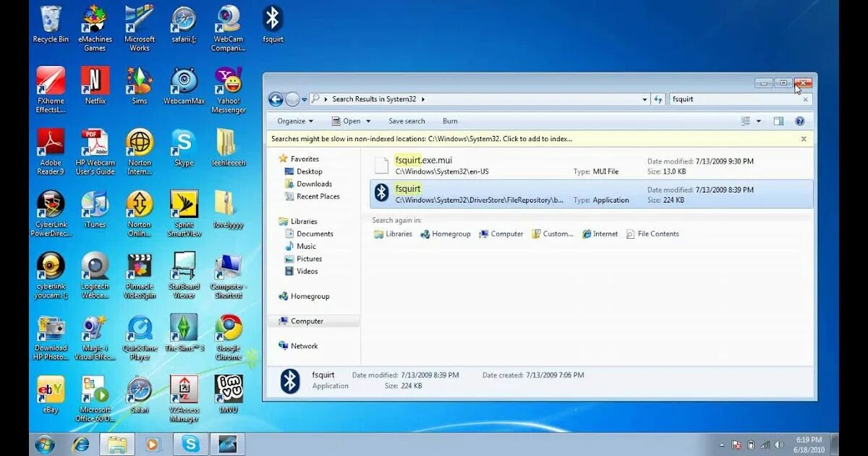Screen dimensions: 868x456
Task: Select the Skype desktop shortcut
Action: click(x=184, y=148)
